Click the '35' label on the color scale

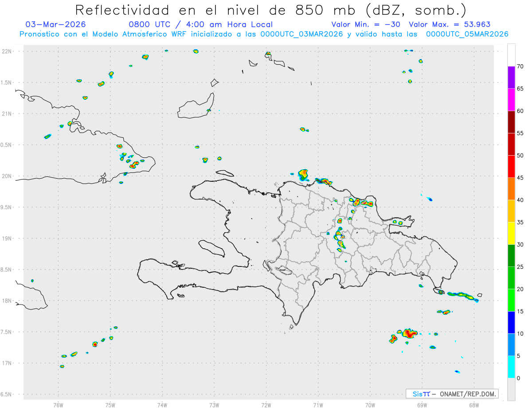(520, 222)
